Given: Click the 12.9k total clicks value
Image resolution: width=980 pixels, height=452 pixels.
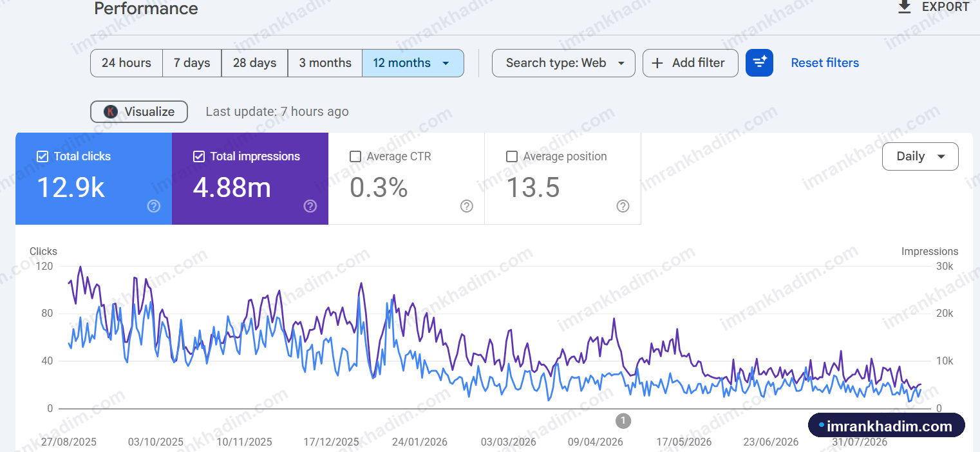Looking at the screenshot, I should point(71,187).
